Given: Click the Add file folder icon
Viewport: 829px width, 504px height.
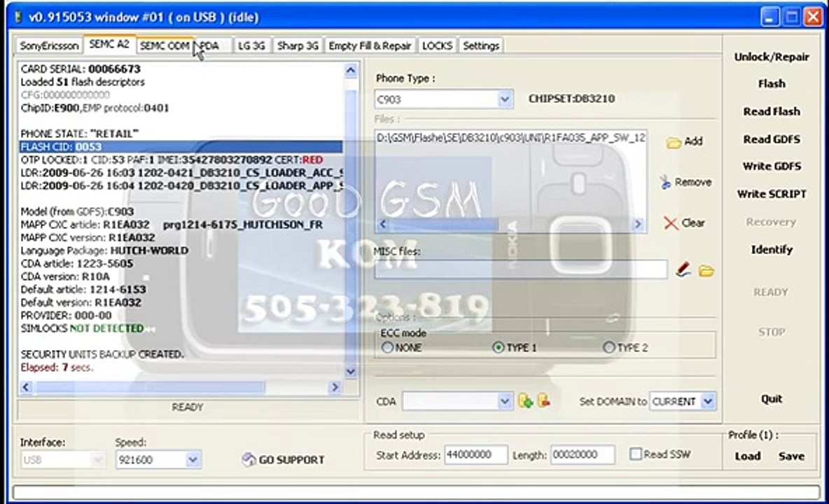Looking at the screenshot, I should click(673, 142).
